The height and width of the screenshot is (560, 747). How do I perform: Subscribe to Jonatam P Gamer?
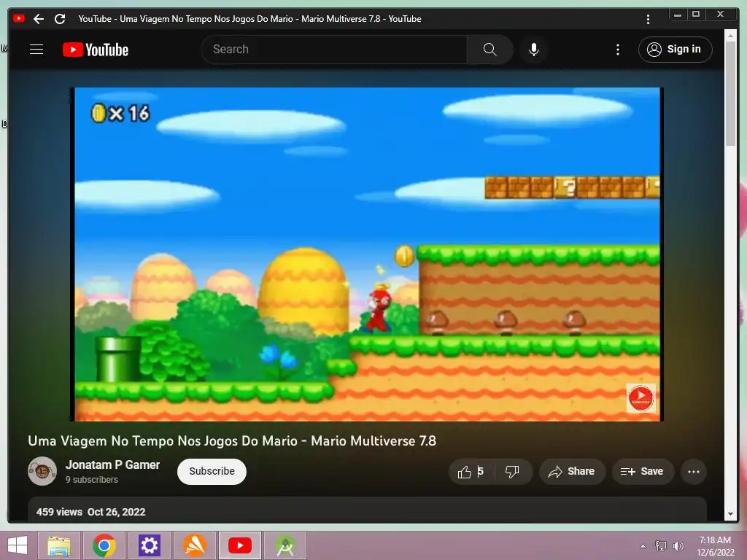pyautogui.click(x=212, y=472)
